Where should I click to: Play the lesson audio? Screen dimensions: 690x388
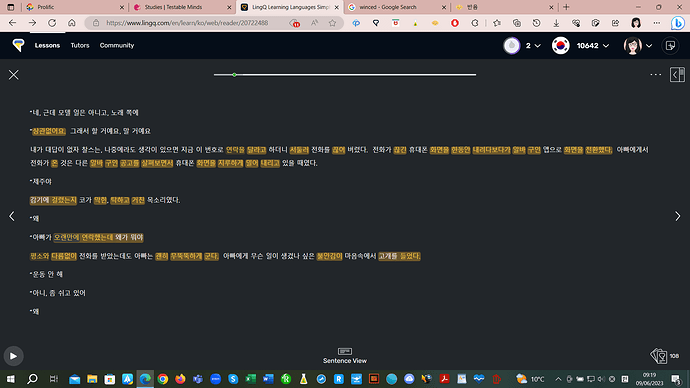pos(13,356)
